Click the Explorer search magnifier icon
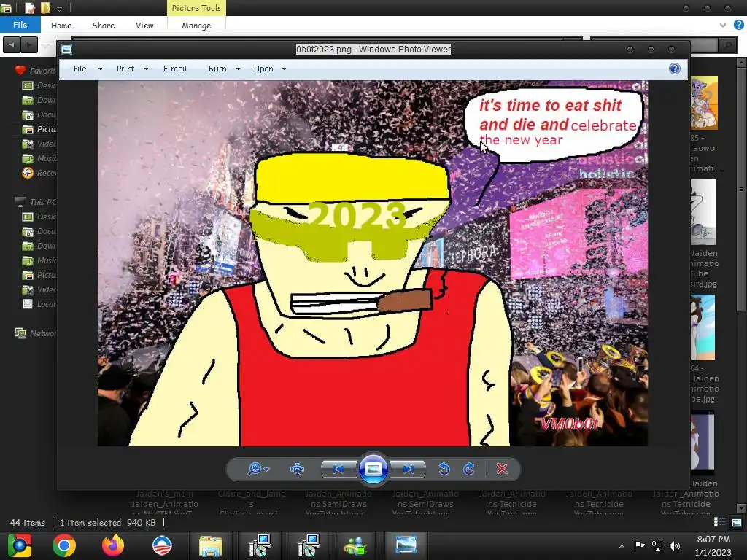Viewport: 747px width, 560px height. point(727,45)
